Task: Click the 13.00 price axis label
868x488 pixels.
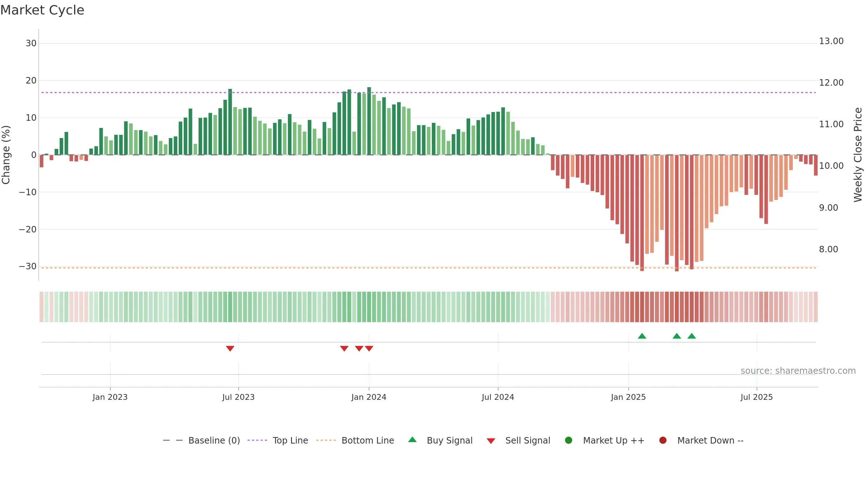Action: [x=831, y=41]
